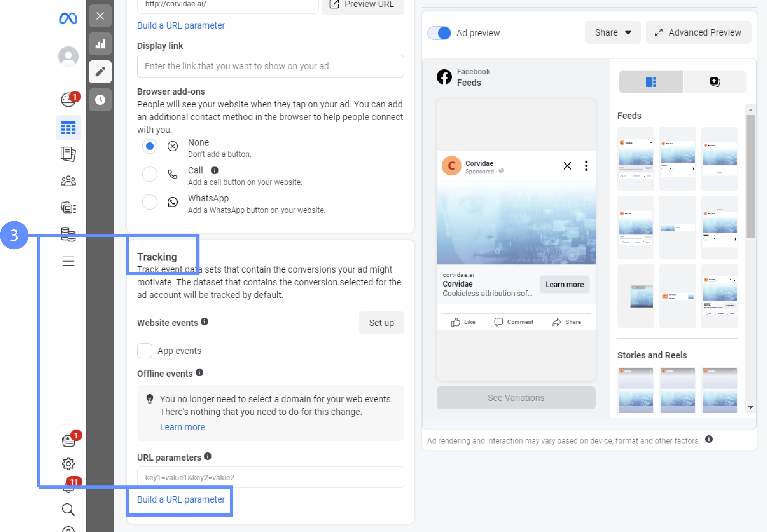Open settings gear in left sidebar
This screenshot has width=767, height=532.
point(68,464)
